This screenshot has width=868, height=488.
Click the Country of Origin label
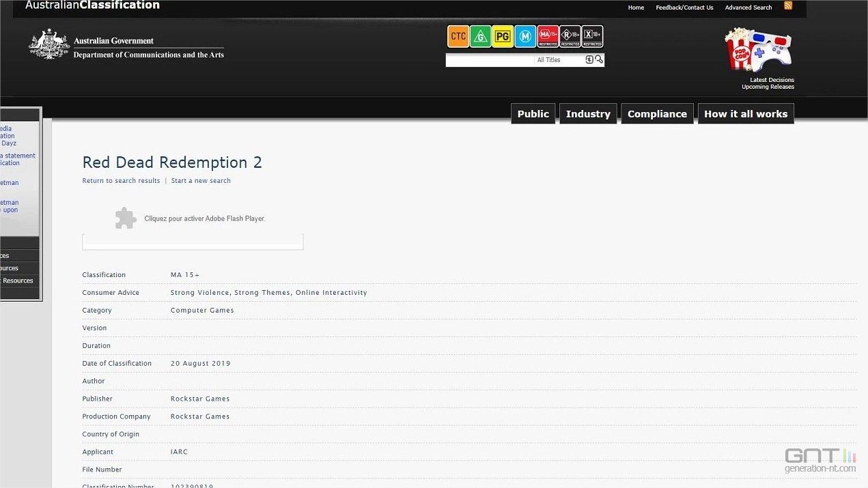111,435
